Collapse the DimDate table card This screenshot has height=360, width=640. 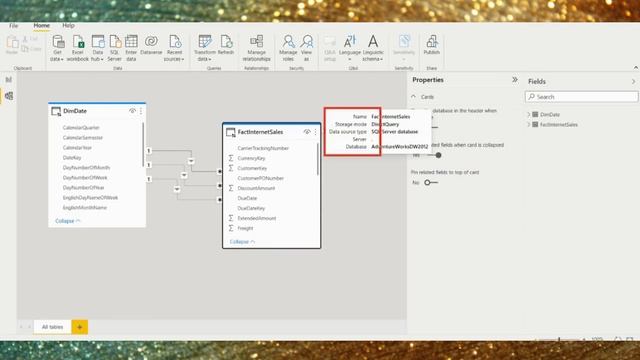point(68,221)
